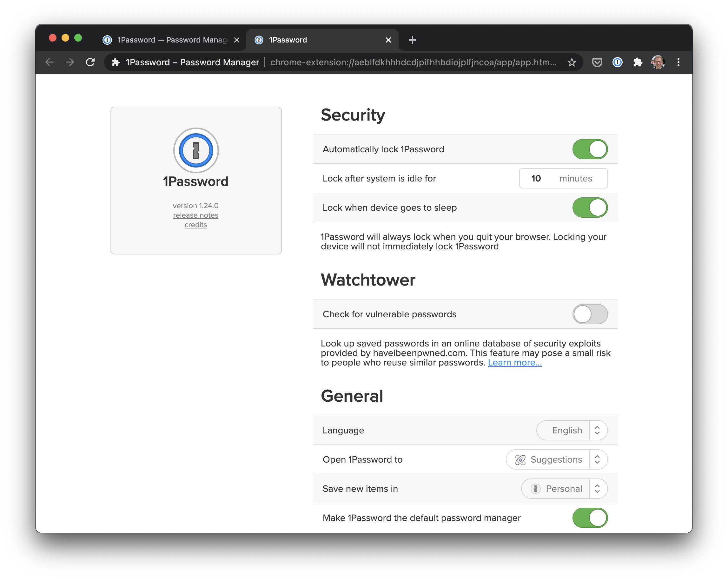This screenshot has height=580, width=728.
Task: Click the extension puzzle icon in address bar
Action: pyautogui.click(x=116, y=62)
